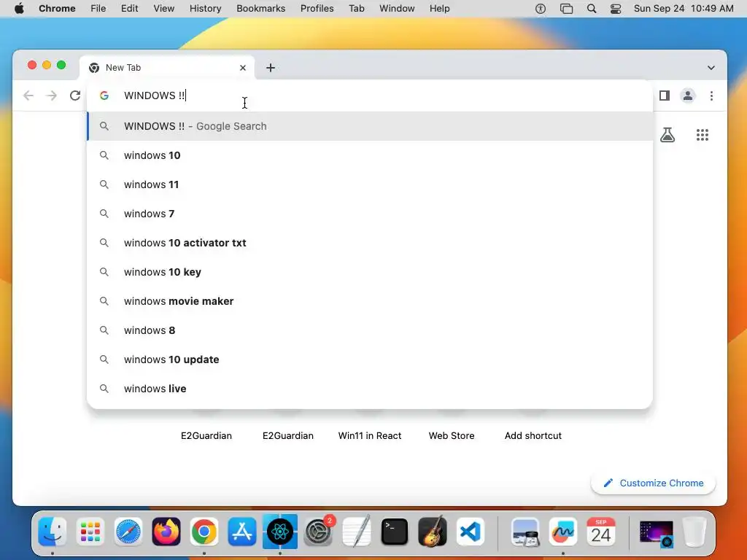The height and width of the screenshot is (560, 747).
Task: Open the History menu
Action: [205, 9]
